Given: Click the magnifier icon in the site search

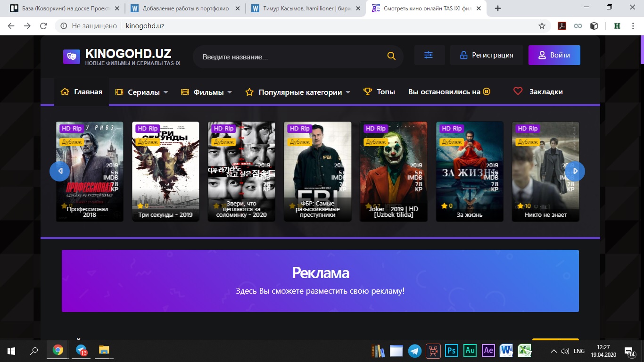Looking at the screenshot, I should tap(391, 56).
